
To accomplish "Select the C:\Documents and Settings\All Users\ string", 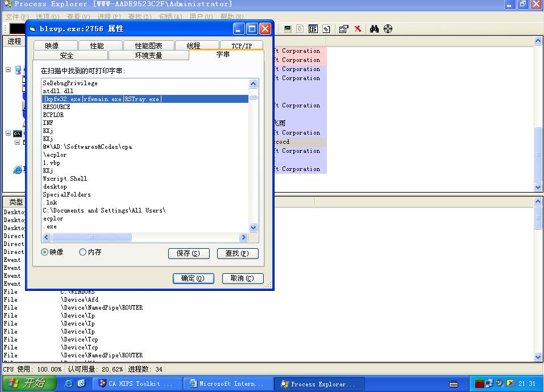I will pyautogui.click(x=104, y=210).
